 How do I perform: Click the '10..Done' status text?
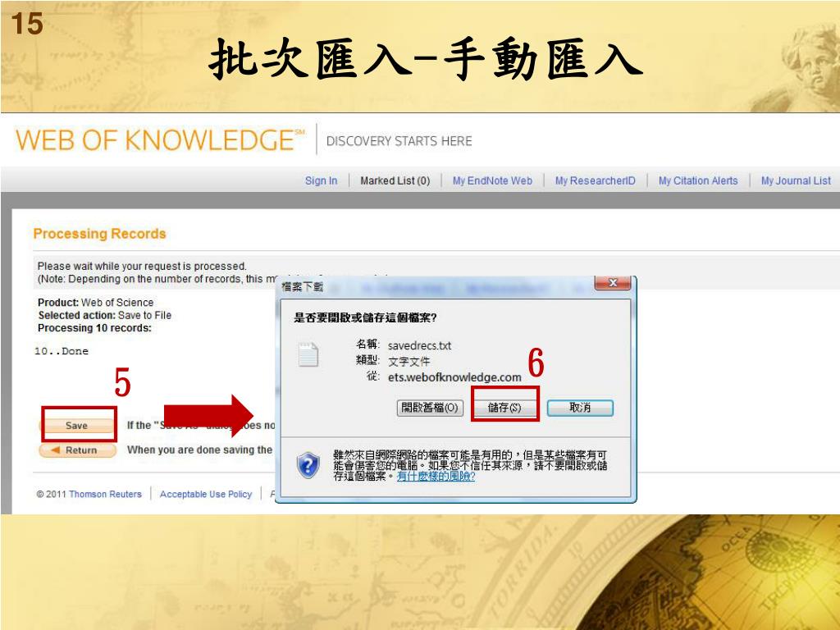click(x=61, y=351)
